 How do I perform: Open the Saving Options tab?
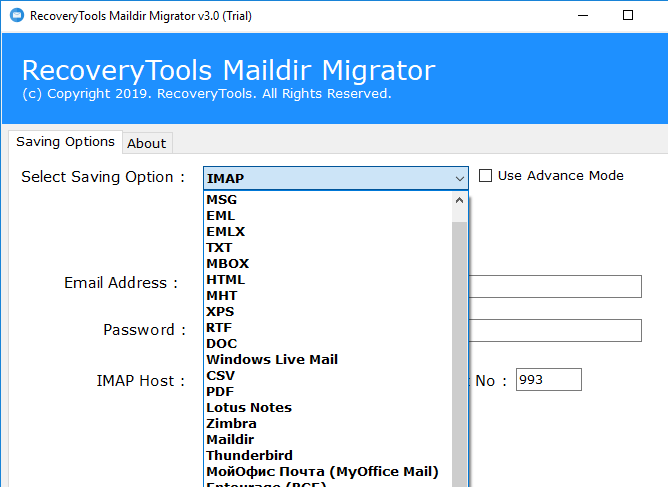(66, 141)
